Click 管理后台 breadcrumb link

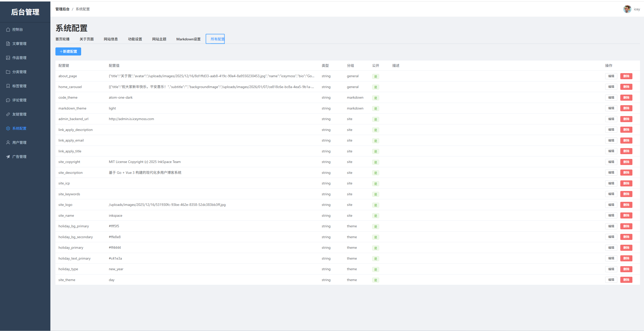pyautogui.click(x=62, y=9)
